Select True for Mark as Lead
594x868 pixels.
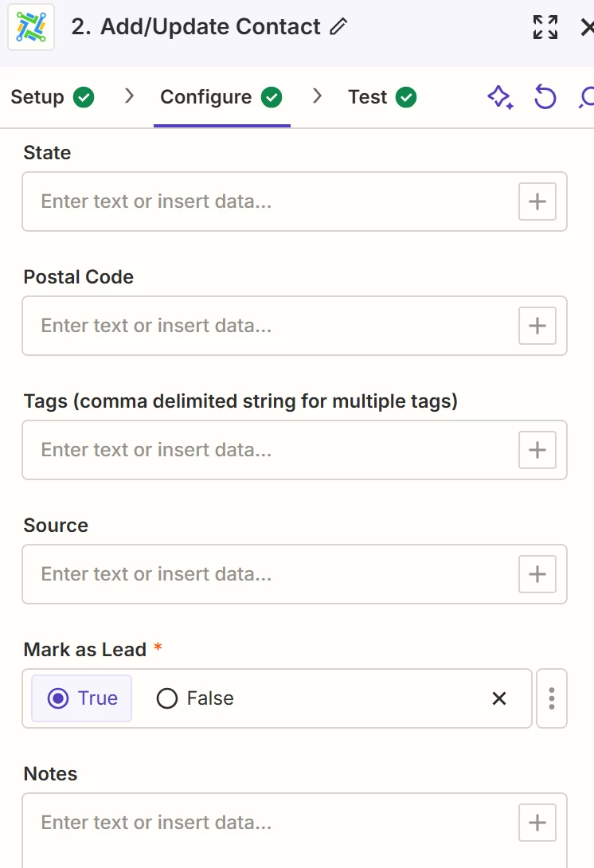pyautogui.click(x=82, y=698)
